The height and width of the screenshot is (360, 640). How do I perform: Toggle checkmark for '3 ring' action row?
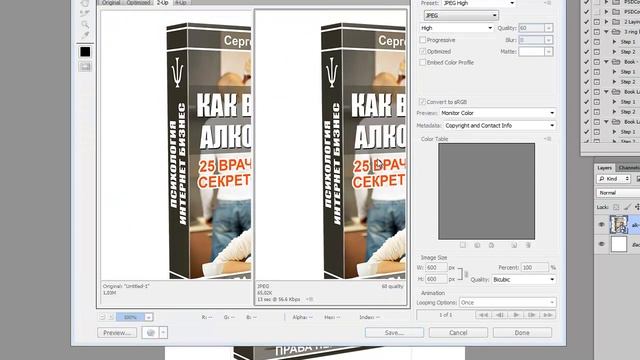(x=587, y=31)
